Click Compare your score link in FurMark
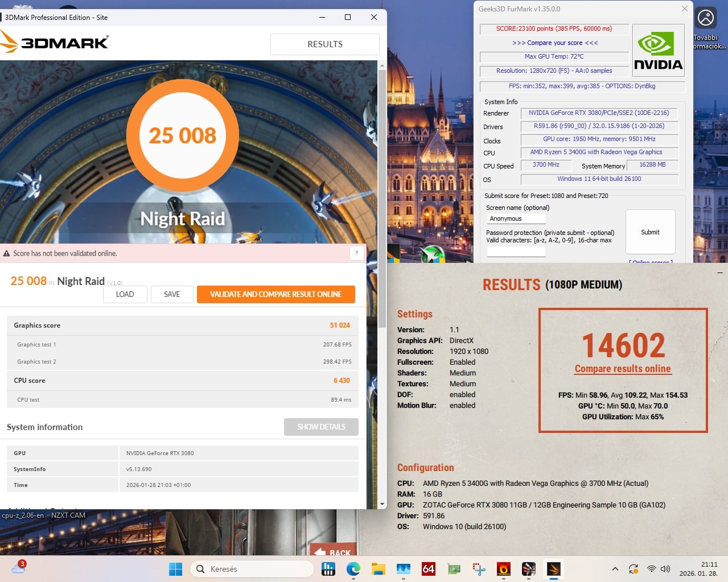 coord(555,43)
